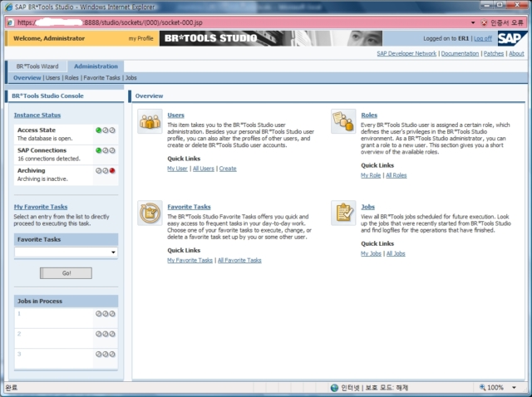Click the Jobs clipboard icon
The height and width of the screenshot is (397, 532).
click(x=343, y=213)
